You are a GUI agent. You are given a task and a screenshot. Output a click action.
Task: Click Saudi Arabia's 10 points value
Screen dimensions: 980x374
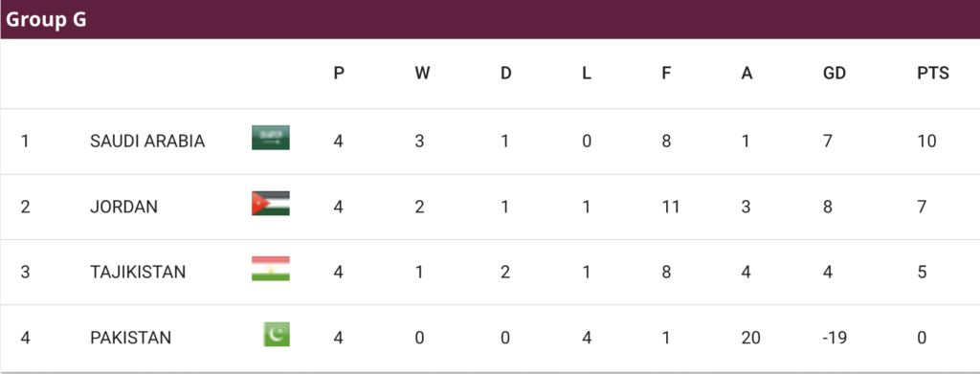coord(926,142)
